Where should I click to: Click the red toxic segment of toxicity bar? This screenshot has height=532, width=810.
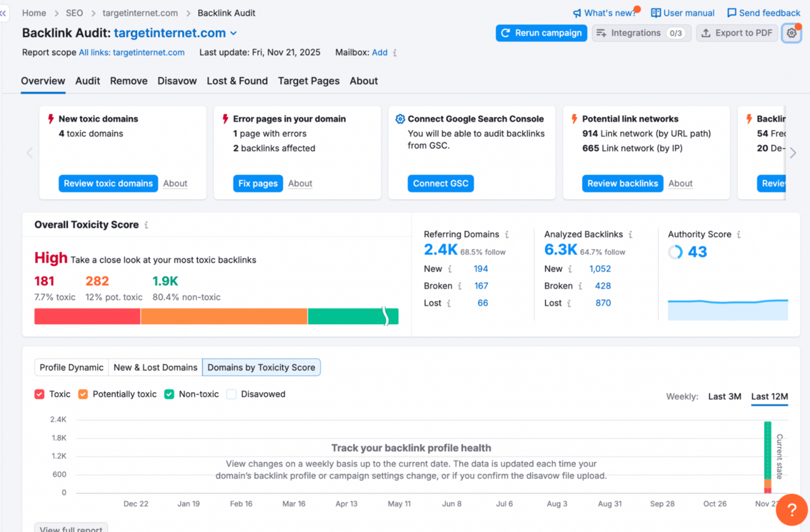[87, 317]
